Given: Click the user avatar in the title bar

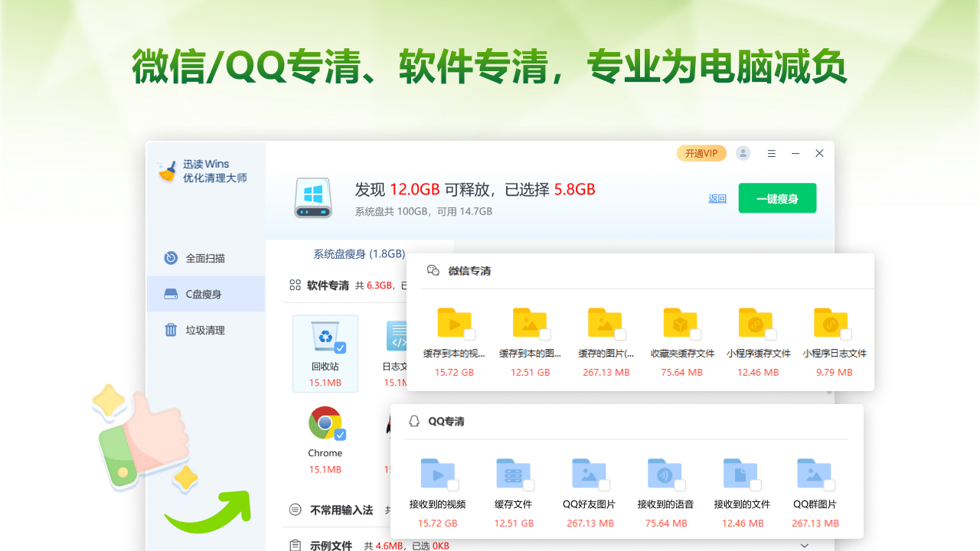Looking at the screenshot, I should (x=743, y=153).
